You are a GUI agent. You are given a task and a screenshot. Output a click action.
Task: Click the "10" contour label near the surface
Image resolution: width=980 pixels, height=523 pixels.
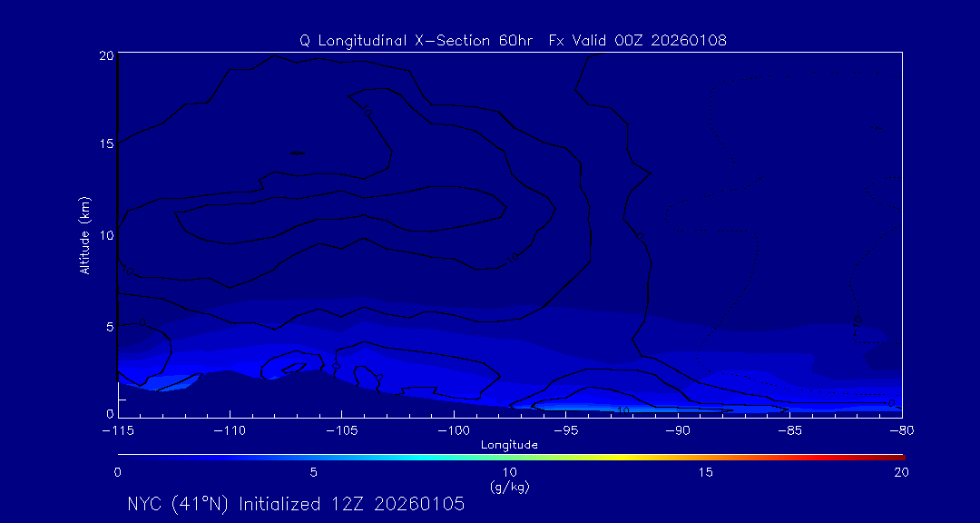[622, 410]
